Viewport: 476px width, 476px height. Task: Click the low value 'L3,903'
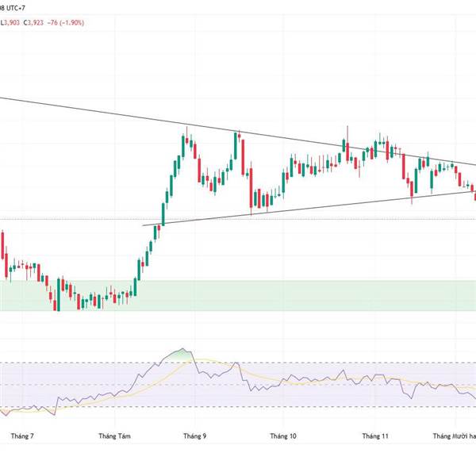[10, 22]
